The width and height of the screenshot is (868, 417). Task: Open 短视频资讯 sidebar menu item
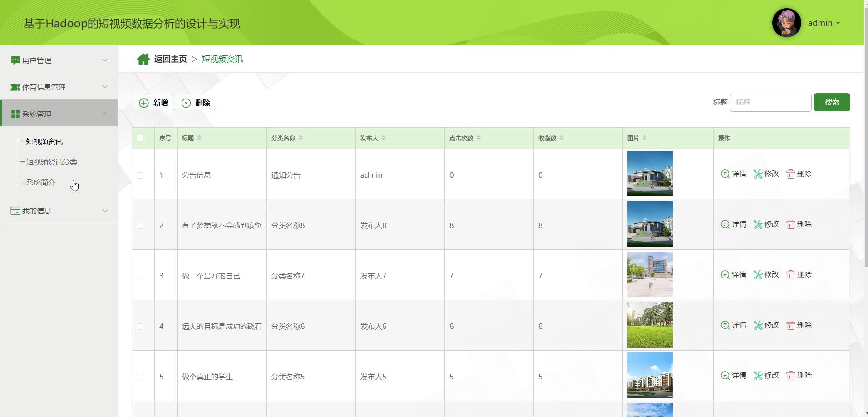(44, 142)
